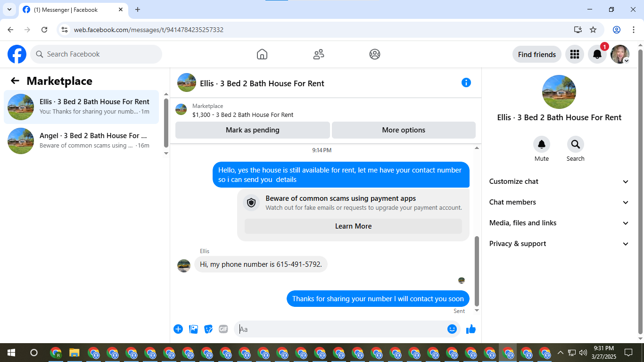Open the Ellis house rental conversation
The image size is (644, 362).
(x=82, y=107)
